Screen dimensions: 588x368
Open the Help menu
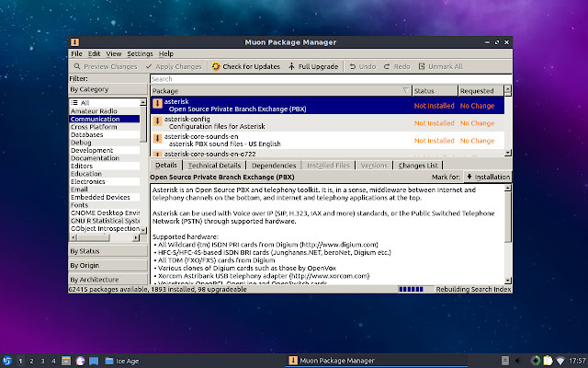click(x=165, y=53)
